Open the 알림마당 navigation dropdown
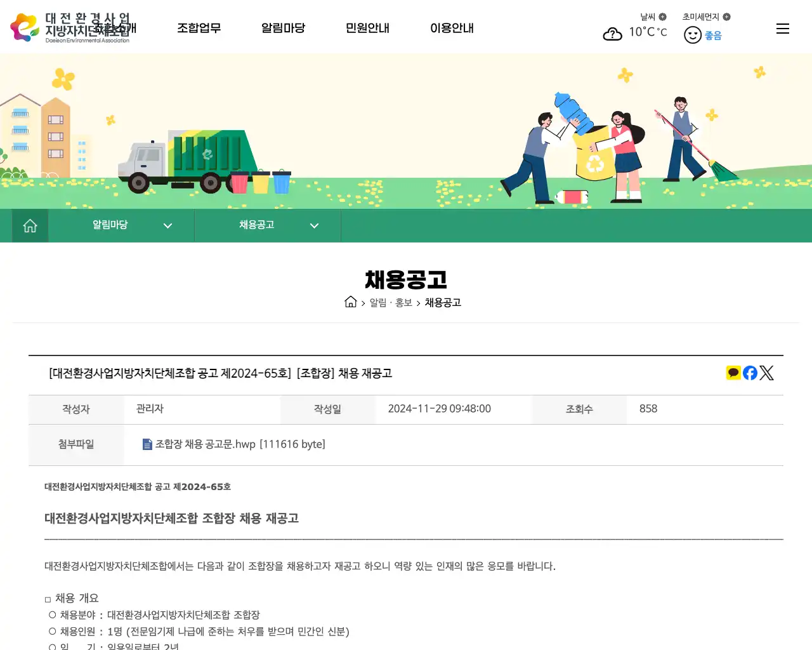Viewport: 812px width, 650px height. coord(284,28)
